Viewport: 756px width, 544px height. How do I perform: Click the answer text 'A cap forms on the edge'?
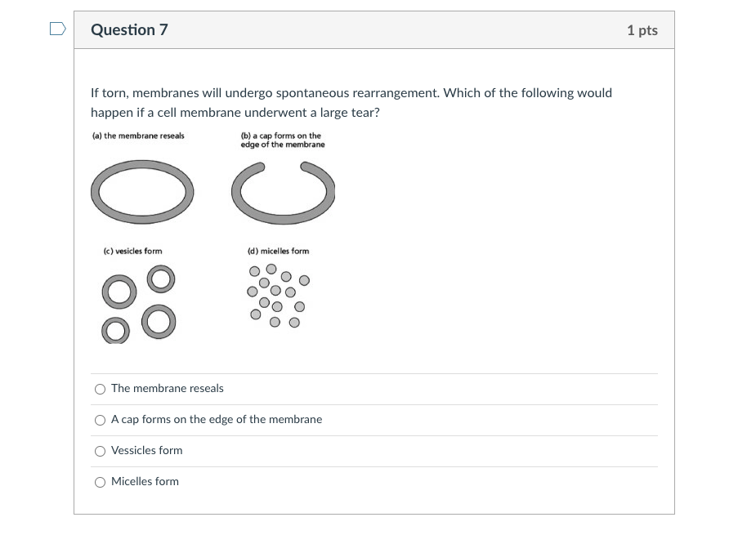point(217,420)
